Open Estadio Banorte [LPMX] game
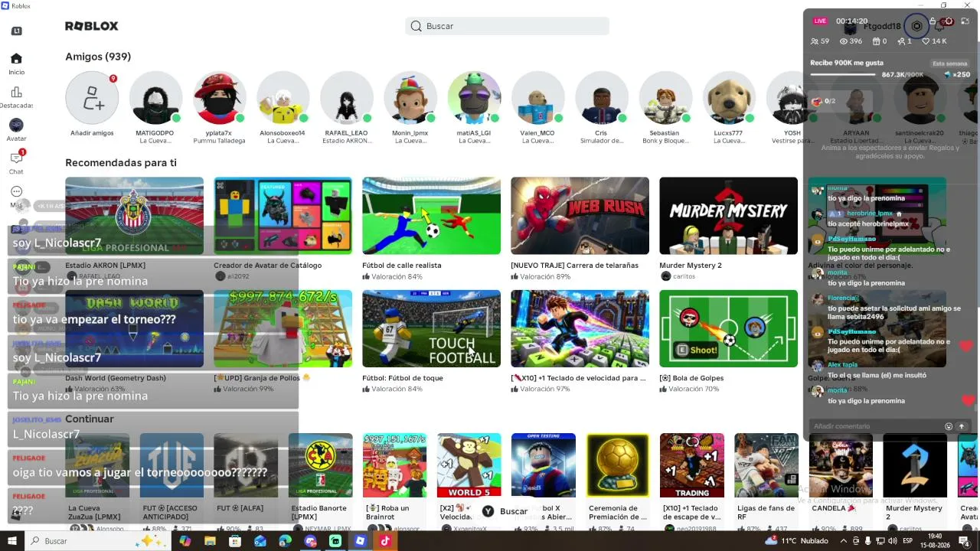This screenshot has width=980, height=551. point(321,465)
